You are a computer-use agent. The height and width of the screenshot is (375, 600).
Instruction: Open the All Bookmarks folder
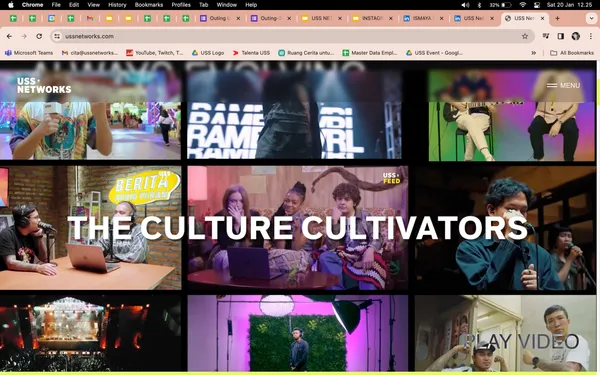pos(572,53)
